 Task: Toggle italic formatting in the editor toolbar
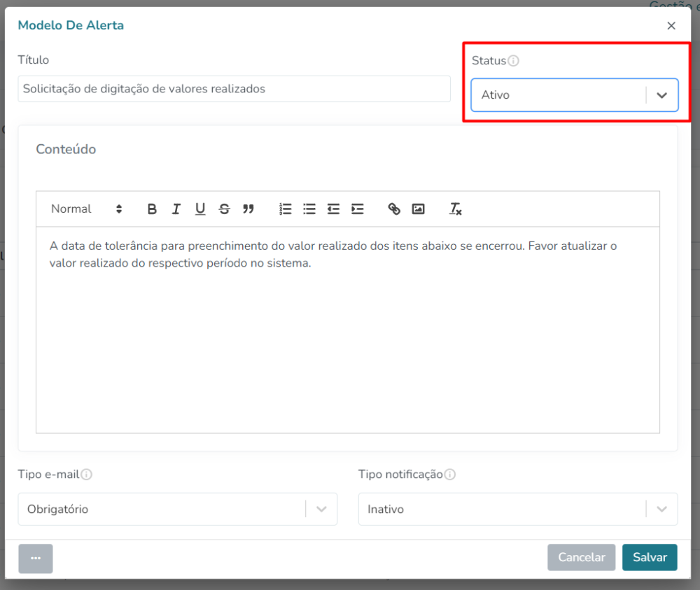tap(176, 209)
